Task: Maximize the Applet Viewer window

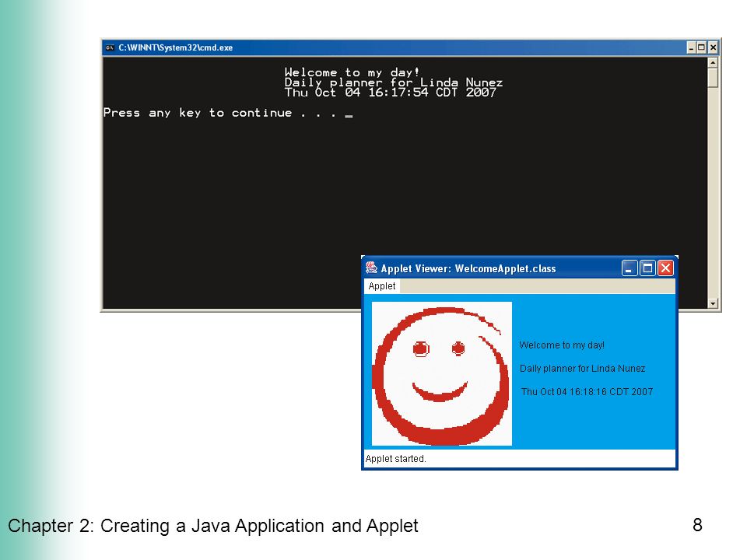Action: point(647,268)
